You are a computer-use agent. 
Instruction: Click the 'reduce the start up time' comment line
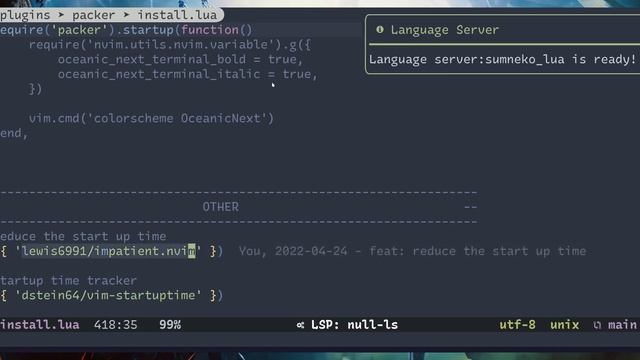click(83, 236)
